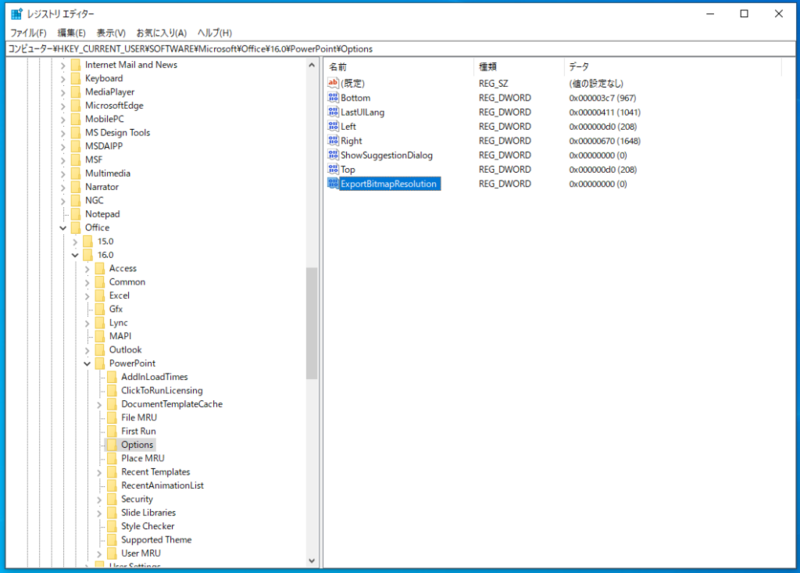Click the DWORD icon next to Left
This screenshot has height=573, width=800.
(333, 126)
